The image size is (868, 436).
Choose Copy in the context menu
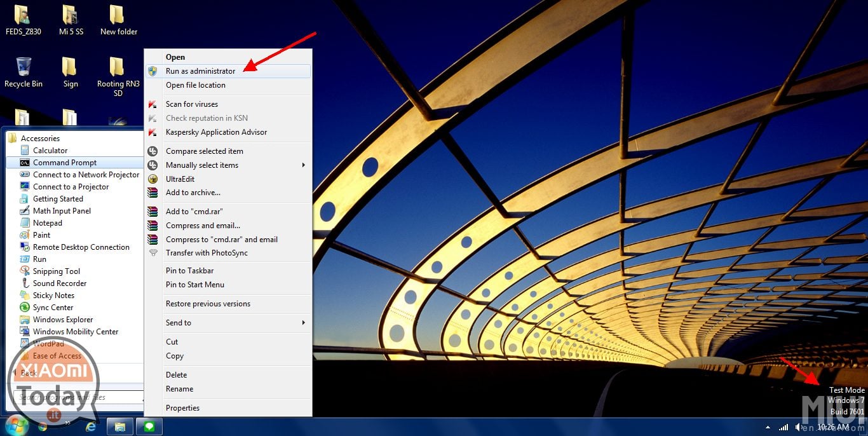pos(229,356)
